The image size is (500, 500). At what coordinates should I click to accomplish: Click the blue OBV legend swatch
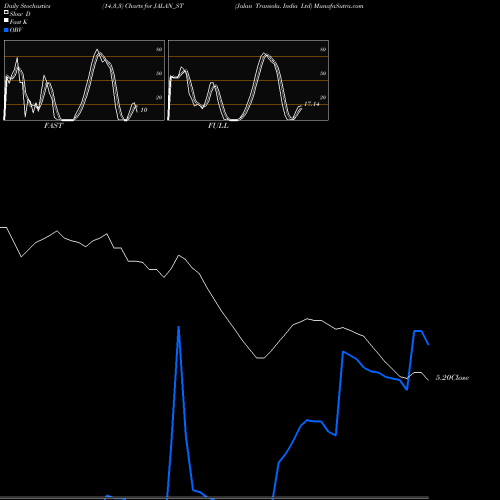6,30
